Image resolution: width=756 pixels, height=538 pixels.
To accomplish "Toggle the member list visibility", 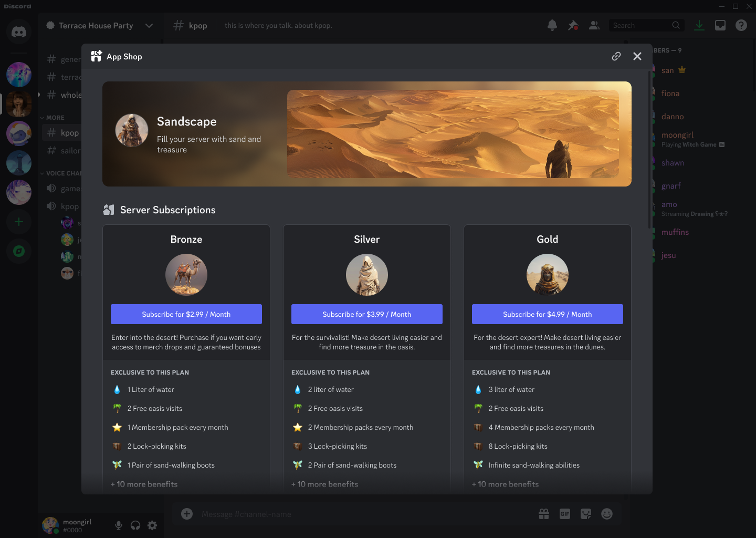I will click(594, 25).
